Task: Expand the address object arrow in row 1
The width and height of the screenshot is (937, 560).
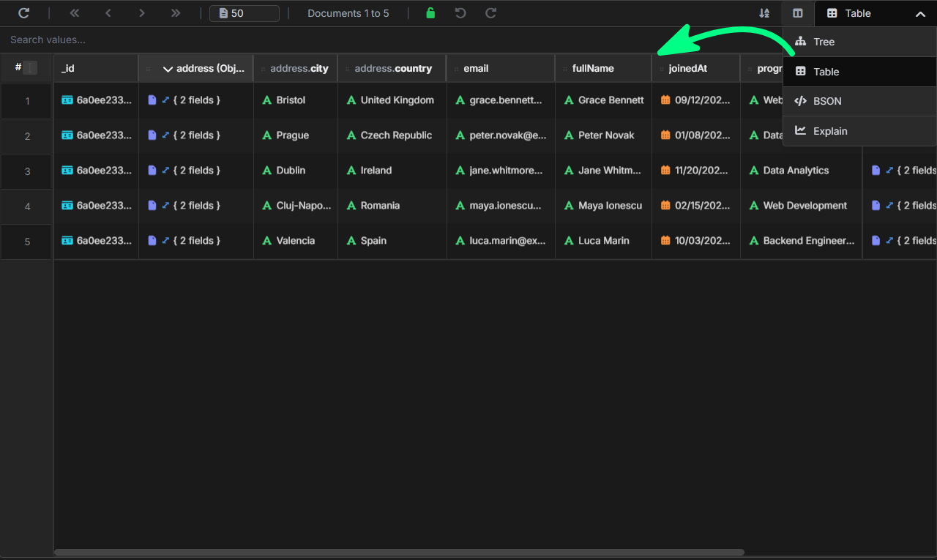Action: [x=165, y=100]
